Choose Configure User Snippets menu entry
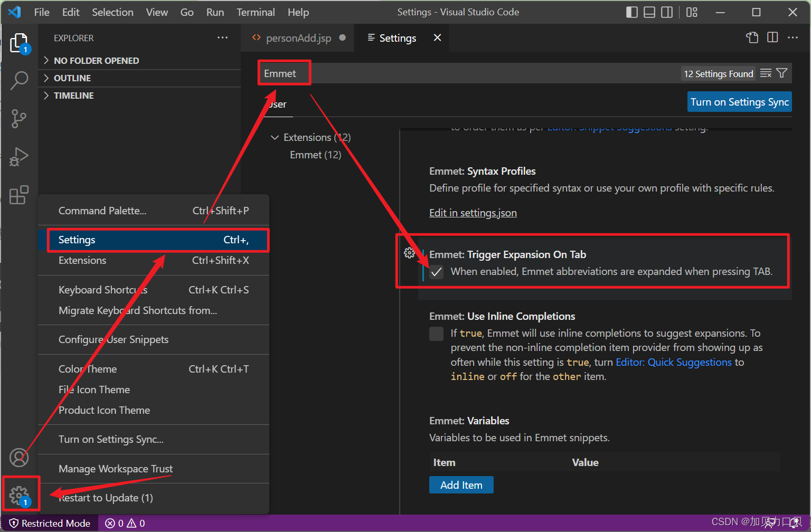The image size is (811, 532). point(154,339)
